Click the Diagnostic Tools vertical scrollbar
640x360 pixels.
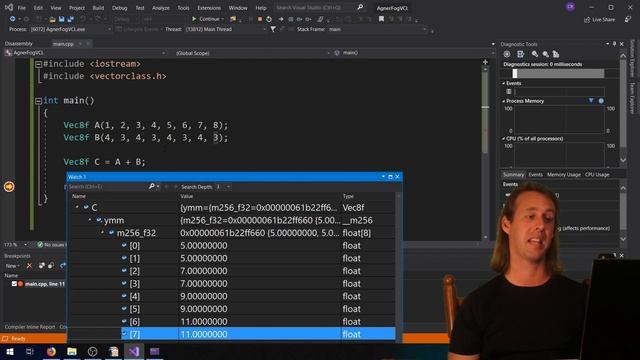[x=623, y=107]
